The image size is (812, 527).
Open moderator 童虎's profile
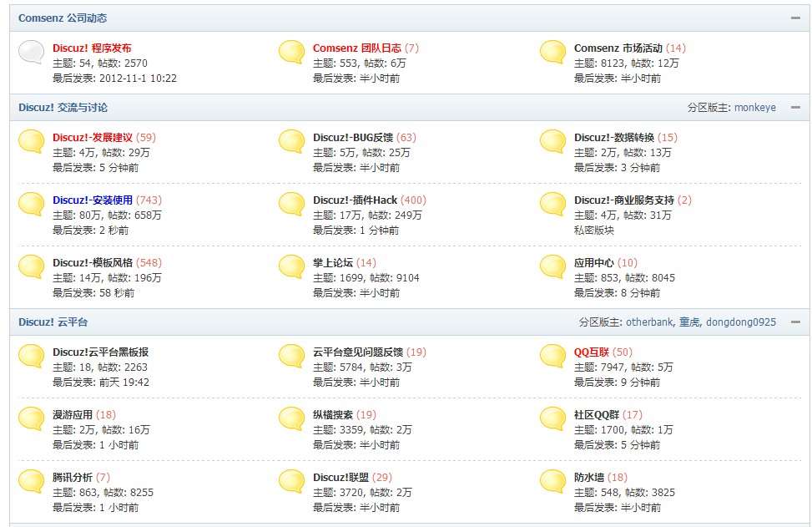coord(689,322)
